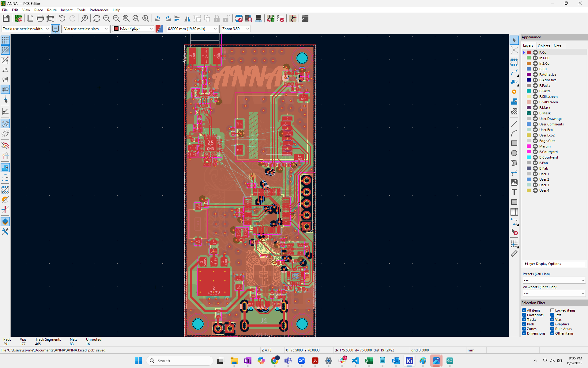Open the Viewports dropdown
This screenshot has width=588, height=368.
click(554, 293)
